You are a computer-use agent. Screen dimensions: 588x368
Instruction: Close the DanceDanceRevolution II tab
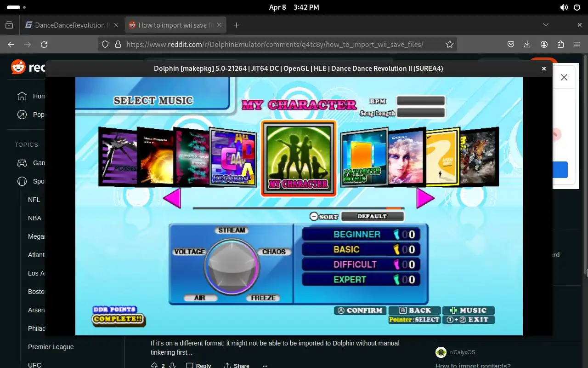click(x=116, y=25)
